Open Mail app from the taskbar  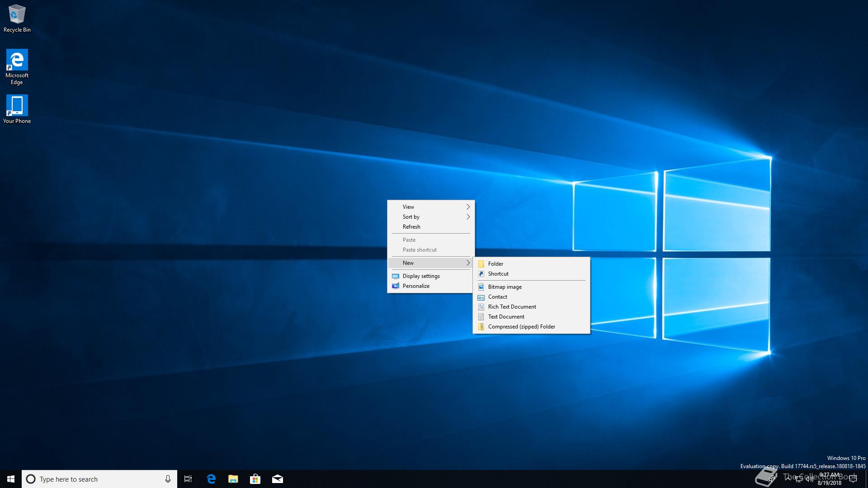(x=277, y=479)
